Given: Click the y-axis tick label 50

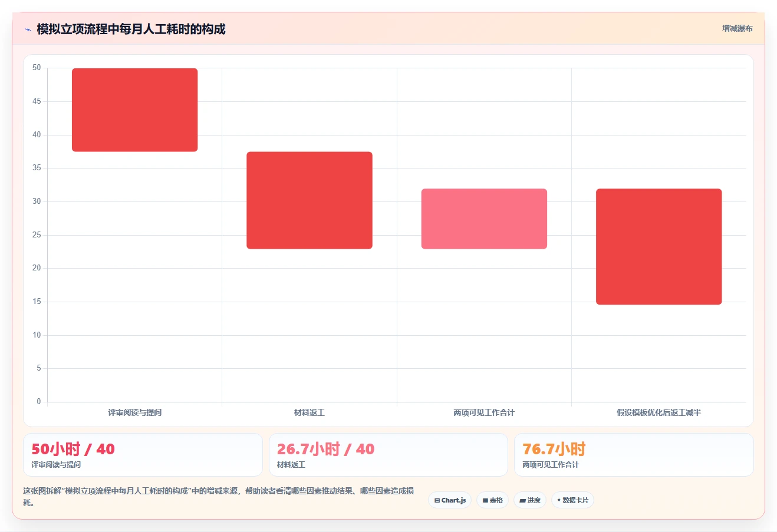Looking at the screenshot, I should pyautogui.click(x=37, y=68).
